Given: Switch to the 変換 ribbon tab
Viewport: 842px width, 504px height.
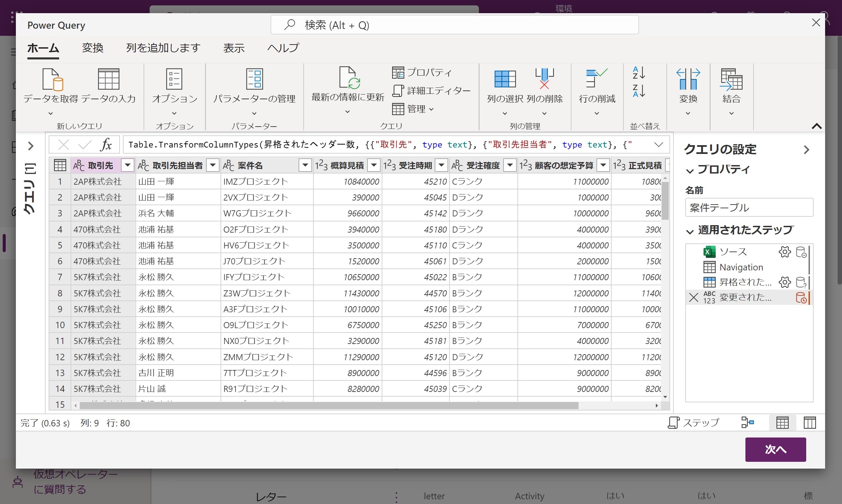Looking at the screenshot, I should (x=93, y=48).
